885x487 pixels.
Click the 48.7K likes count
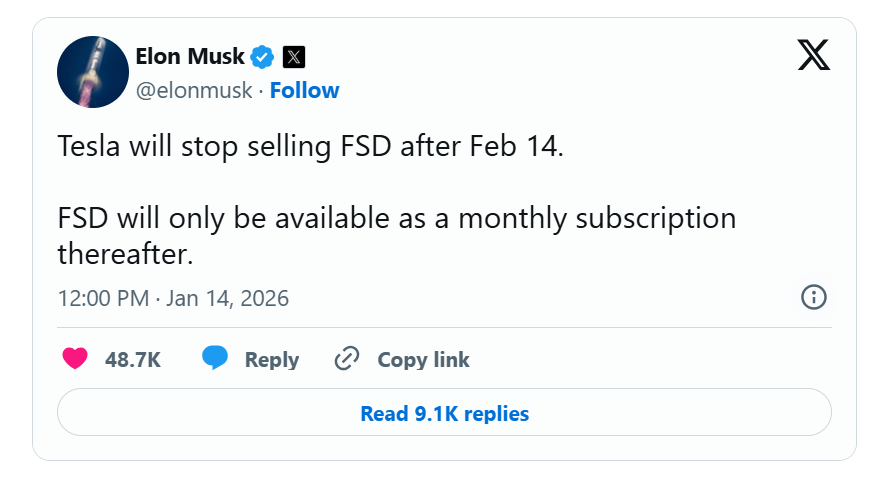tap(133, 360)
